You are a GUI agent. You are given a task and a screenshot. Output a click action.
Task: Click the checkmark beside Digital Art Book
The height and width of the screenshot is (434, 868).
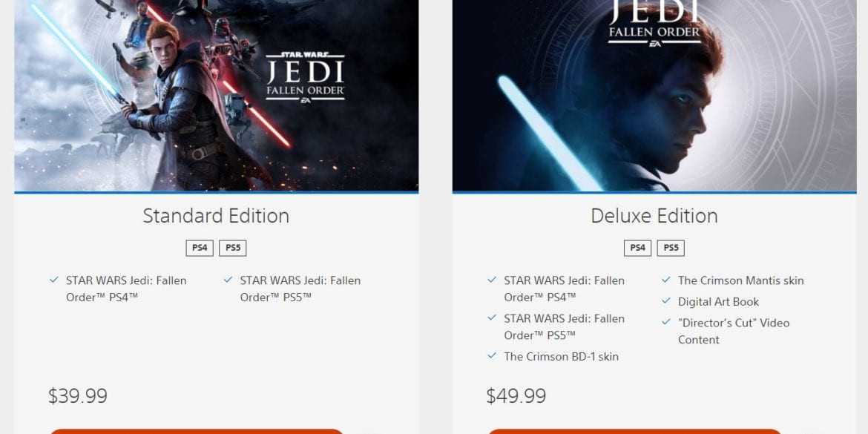[x=666, y=301]
